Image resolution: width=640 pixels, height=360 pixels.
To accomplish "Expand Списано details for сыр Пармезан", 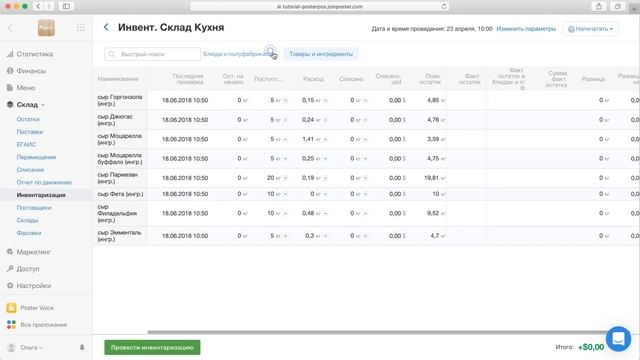I will pos(365,178).
